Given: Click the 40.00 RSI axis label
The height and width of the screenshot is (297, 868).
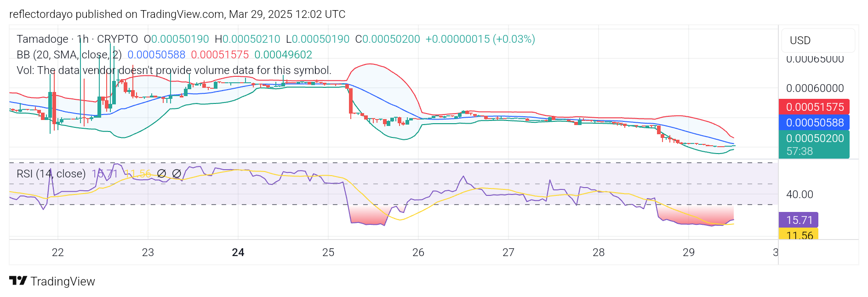Looking at the screenshot, I should point(800,194).
